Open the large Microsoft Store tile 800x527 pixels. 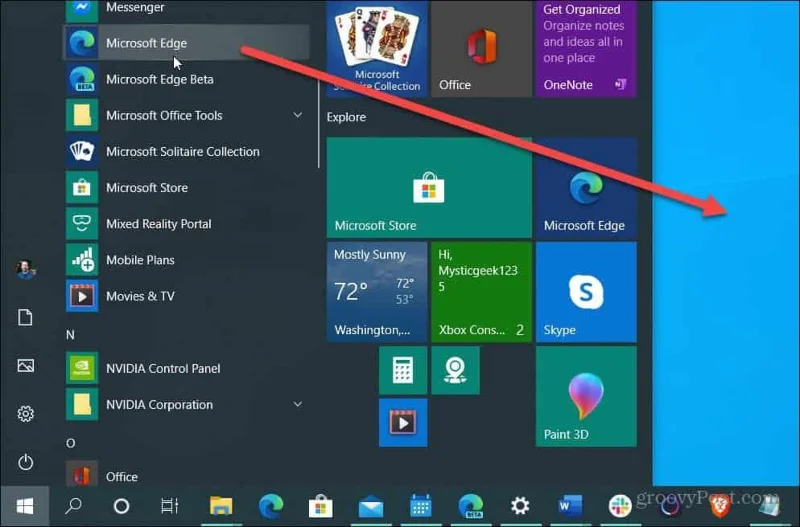(429, 188)
